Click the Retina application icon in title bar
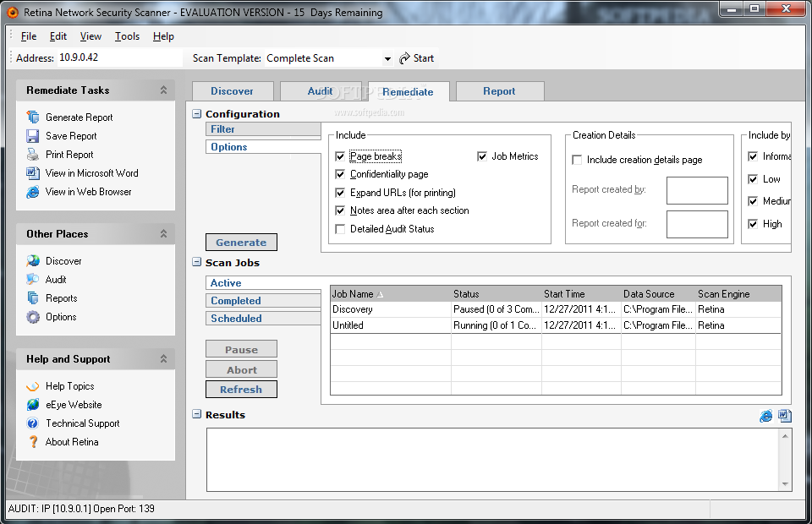 pyautogui.click(x=12, y=13)
